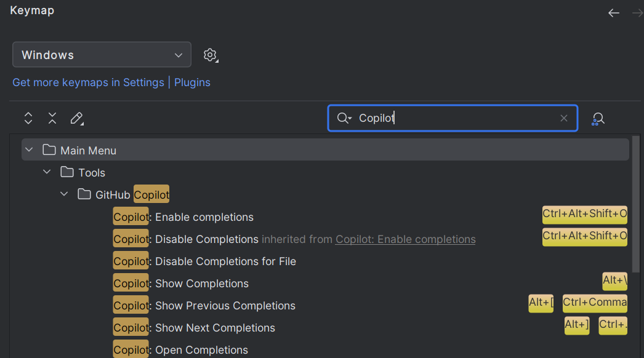Screen dimensions: 644x358
Task: Open the Plugins link
Action: pyautogui.click(x=192, y=82)
